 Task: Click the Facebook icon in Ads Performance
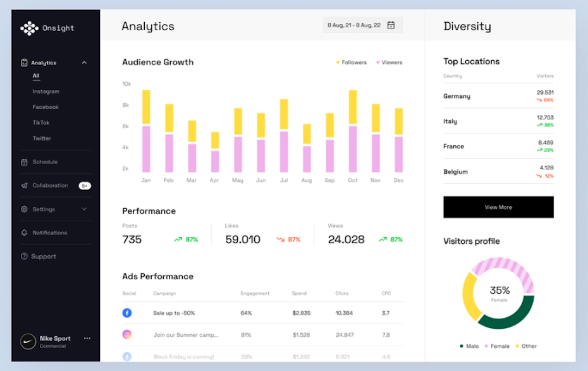[x=127, y=313]
